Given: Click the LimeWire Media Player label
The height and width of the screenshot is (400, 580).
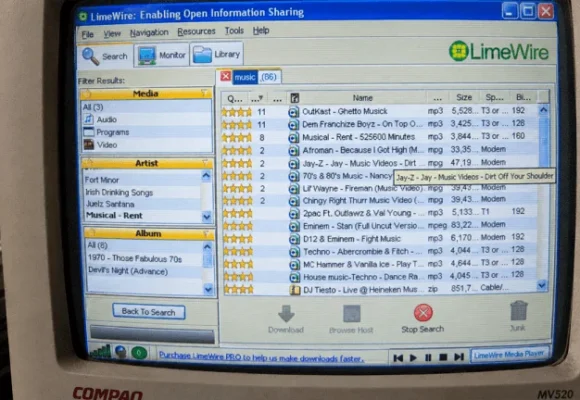Looking at the screenshot, I should point(509,354).
